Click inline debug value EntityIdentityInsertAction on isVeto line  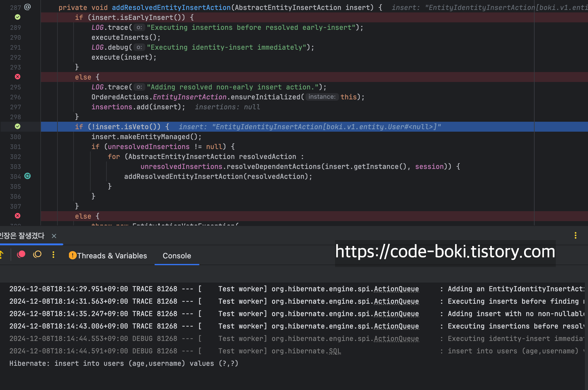[310, 127]
